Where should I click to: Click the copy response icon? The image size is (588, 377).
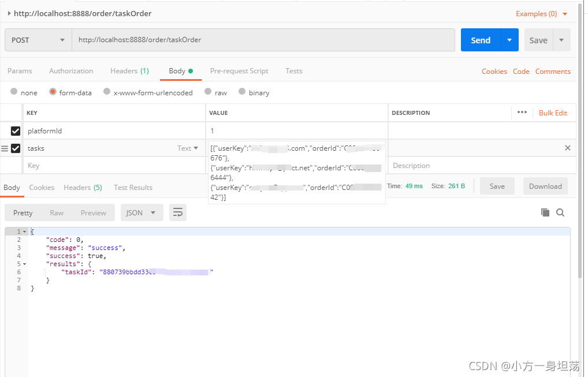click(545, 212)
